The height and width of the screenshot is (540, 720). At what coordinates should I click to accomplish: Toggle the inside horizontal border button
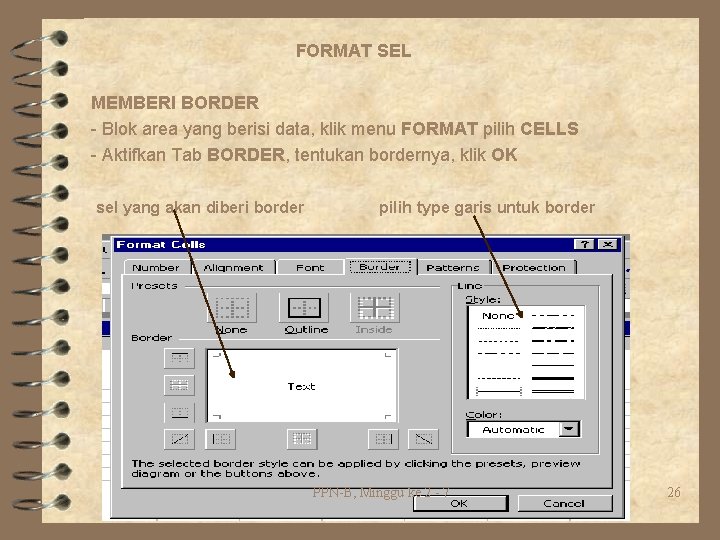pyautogui.click(x=179, y=385)
